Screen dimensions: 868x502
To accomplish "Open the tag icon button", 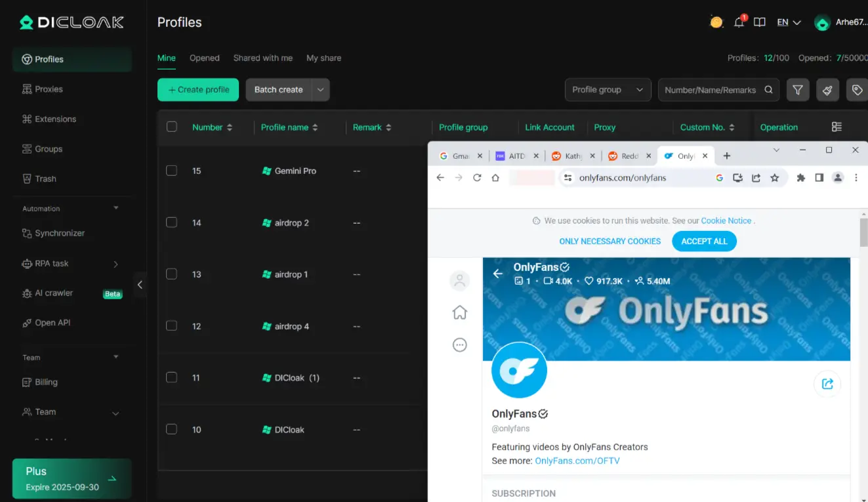I will [857, 90].
